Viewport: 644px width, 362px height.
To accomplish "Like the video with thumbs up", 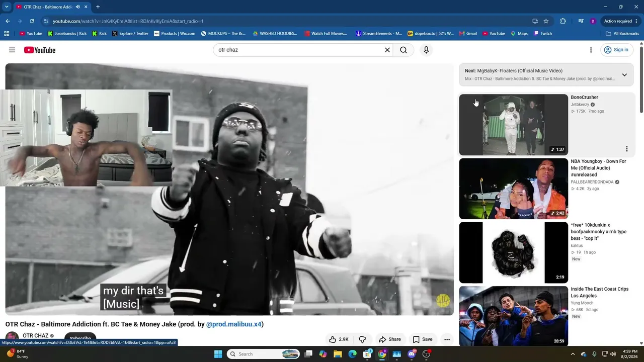I will 339,339.
